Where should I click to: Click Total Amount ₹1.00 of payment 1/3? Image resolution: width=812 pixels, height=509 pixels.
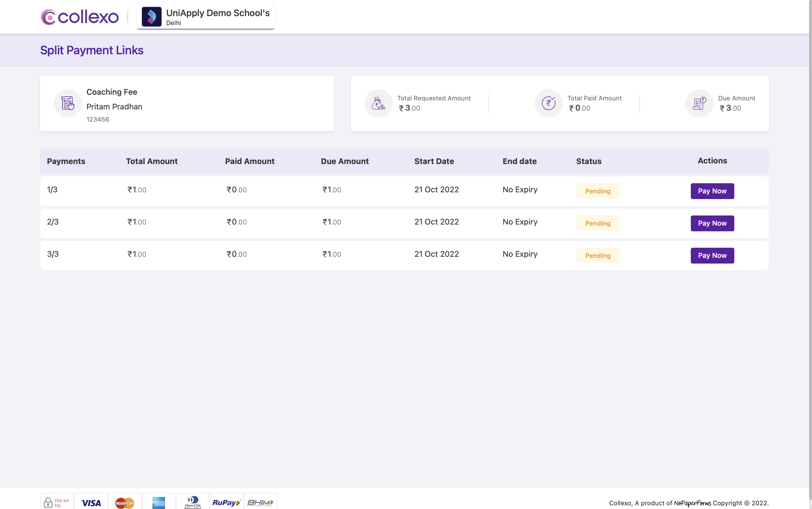(136, 189)
